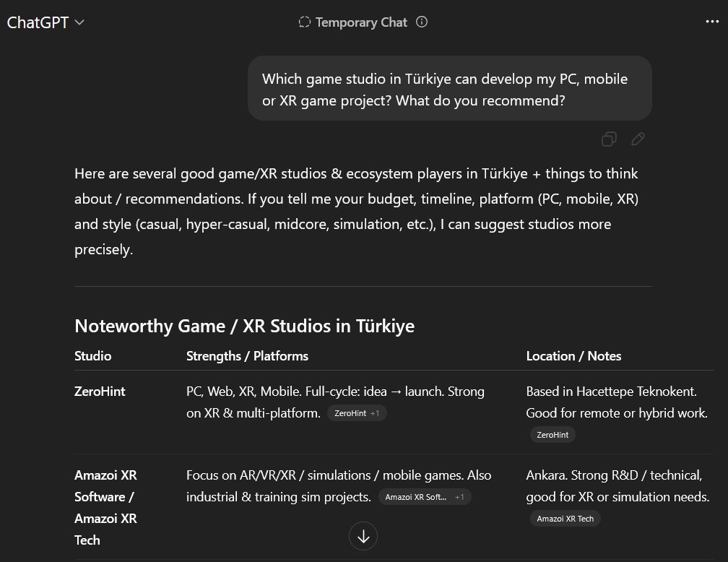The width and height of the screenshot is (728, 562).
Task: Click the user question message bubble
Action: [x=449, y=89]
